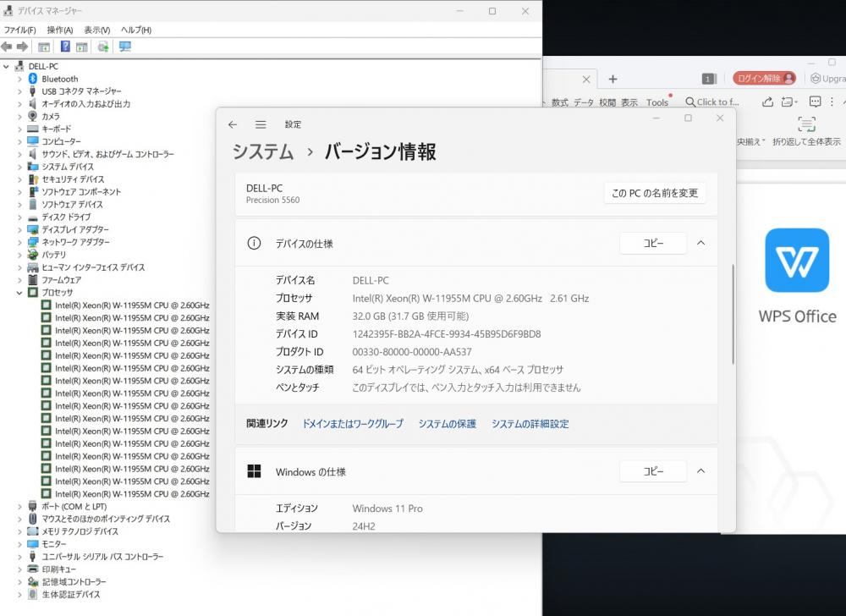
Task: Collapse the プロセッサ tree node
Action: pyautogui.click(x=19, y=293)
